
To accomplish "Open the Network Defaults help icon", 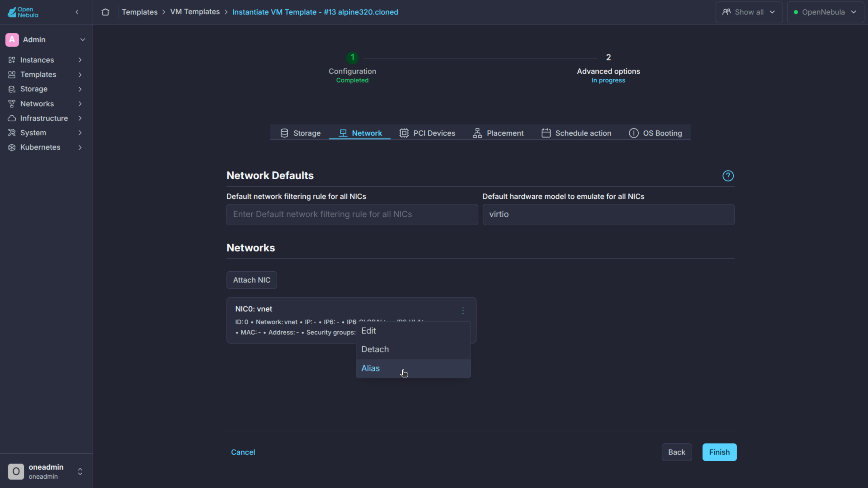I will click(x=728, y=176).
